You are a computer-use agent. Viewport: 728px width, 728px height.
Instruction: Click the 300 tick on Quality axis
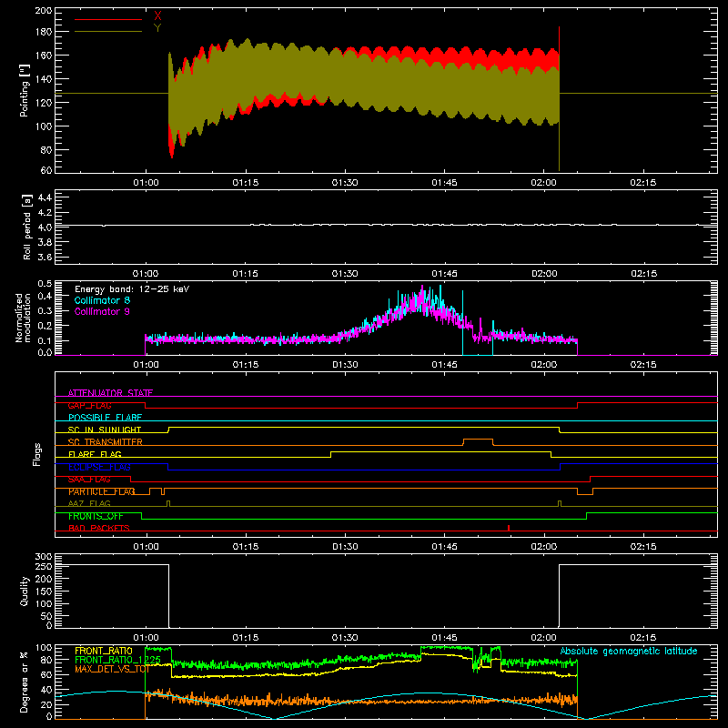coord(44,557)
